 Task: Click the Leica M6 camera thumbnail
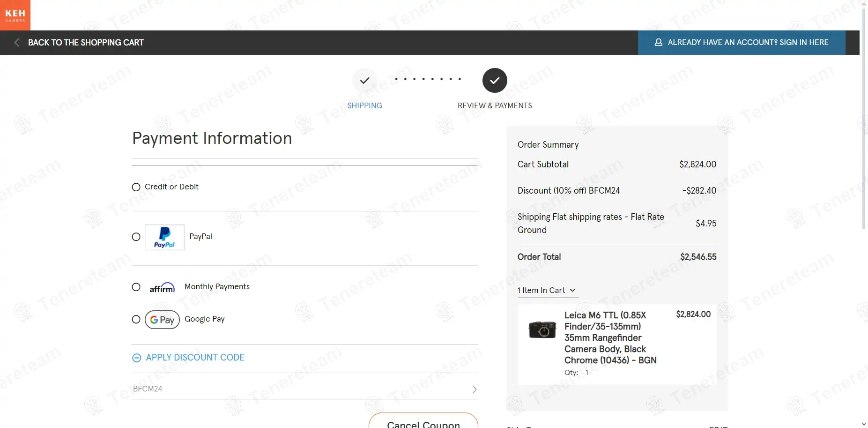[542, 330]
